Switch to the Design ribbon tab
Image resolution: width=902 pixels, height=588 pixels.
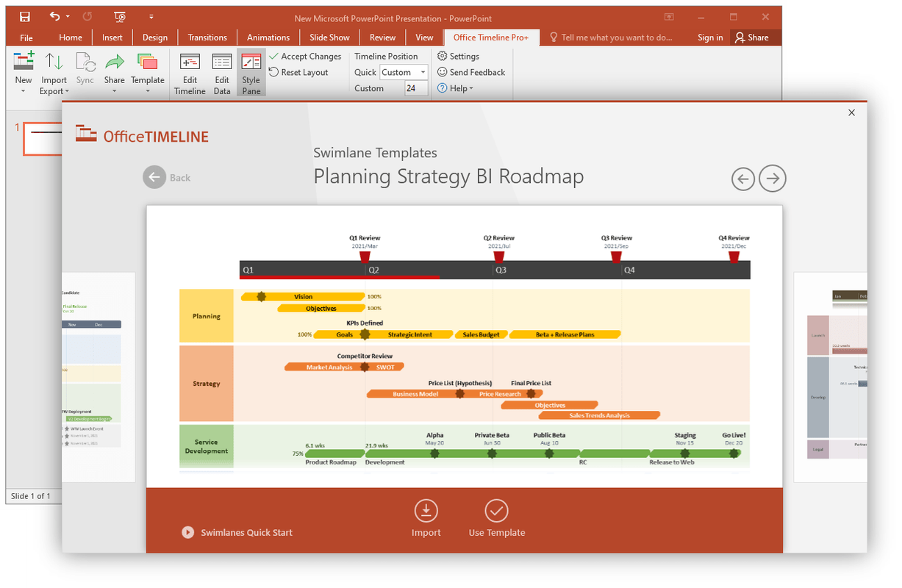tap(155, 37)
